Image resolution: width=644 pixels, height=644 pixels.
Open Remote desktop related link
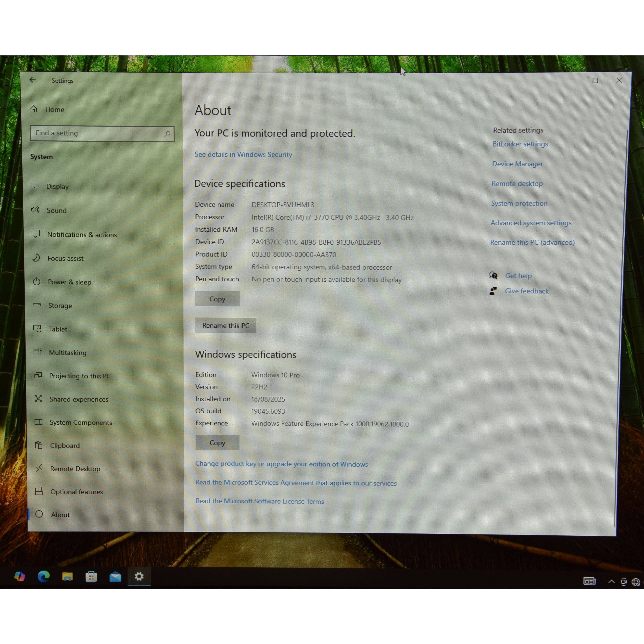(517, 183)
